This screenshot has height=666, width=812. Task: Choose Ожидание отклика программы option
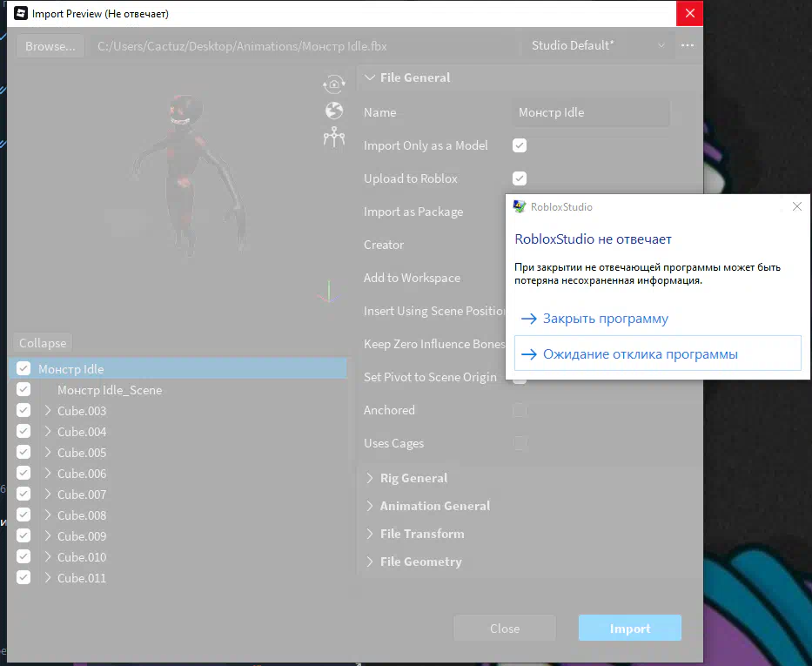click(658, 353)
